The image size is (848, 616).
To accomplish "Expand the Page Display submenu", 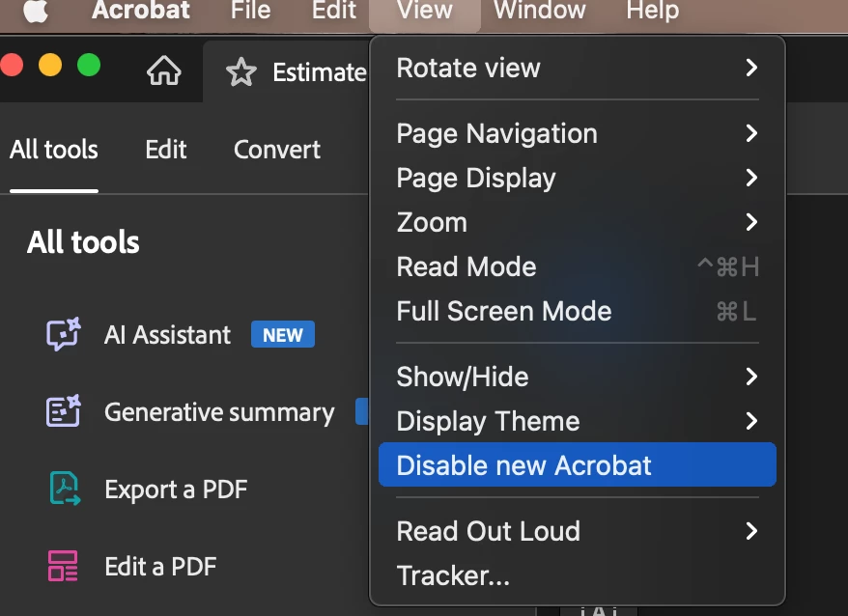I will (577, 178).
